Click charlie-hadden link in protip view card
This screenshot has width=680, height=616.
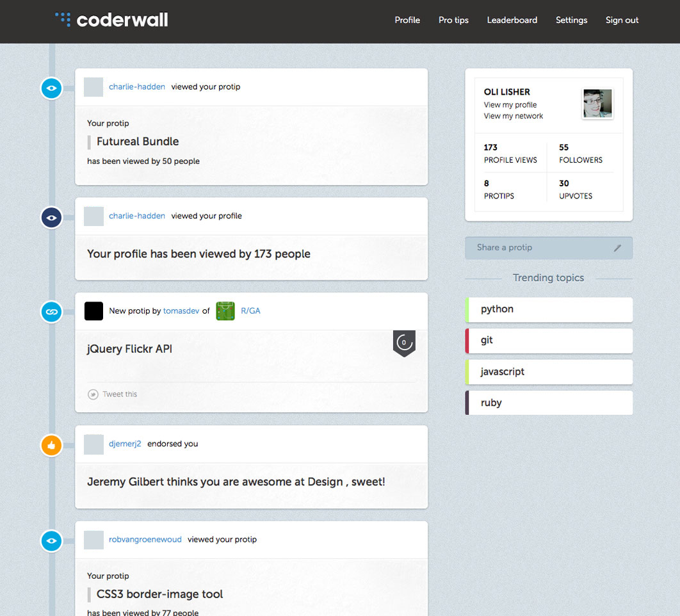coord(136,86)
